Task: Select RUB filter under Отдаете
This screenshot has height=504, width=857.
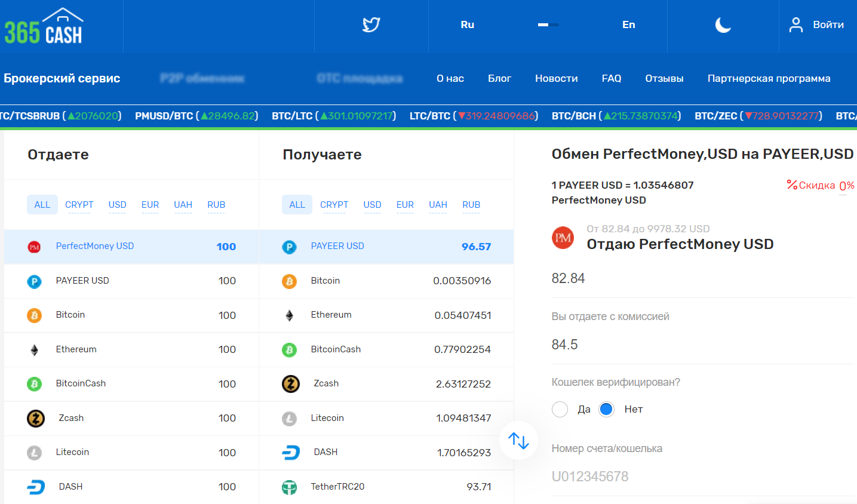Action: point(216,205)
